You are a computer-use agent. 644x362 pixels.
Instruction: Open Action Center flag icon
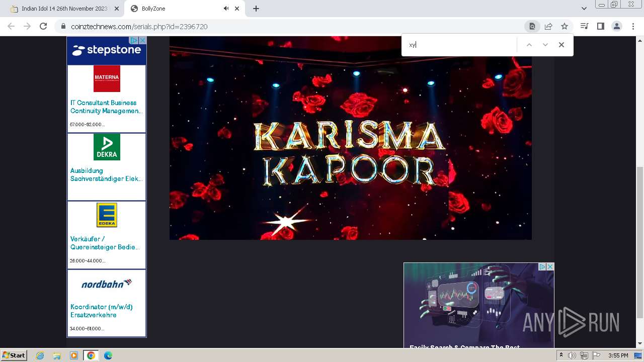pos(596,355)
